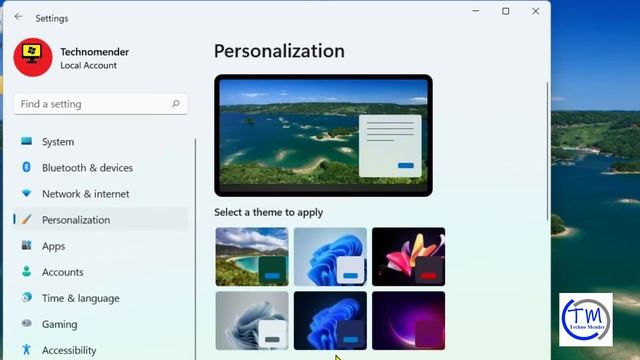The height and width of the screenshot is (360, 640).
Task: Apply the purple glow theme
Action: [409, 321]
